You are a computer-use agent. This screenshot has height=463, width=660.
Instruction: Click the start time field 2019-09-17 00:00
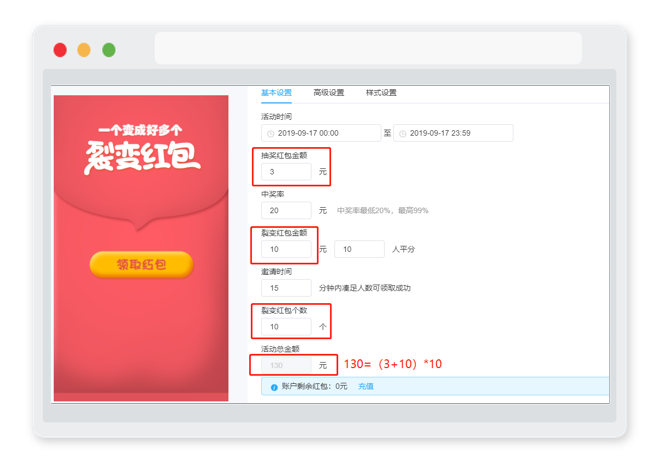[x=321, y=133]
